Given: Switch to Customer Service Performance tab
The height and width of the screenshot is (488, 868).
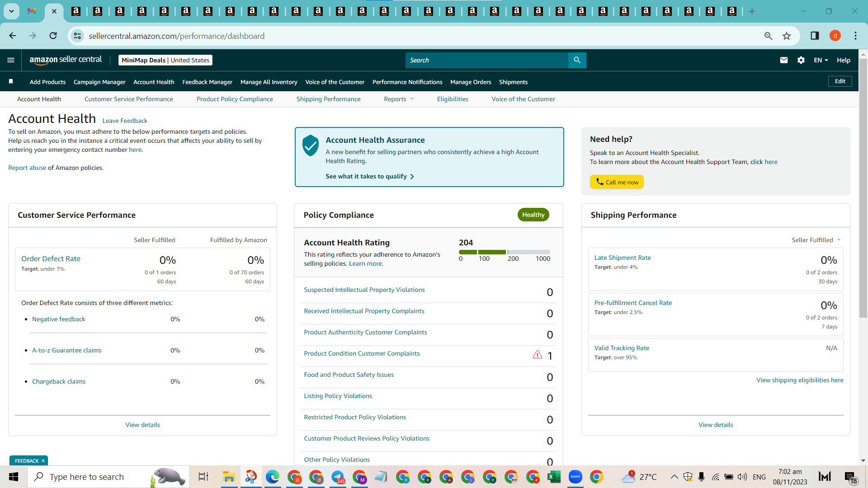Looking at the screenshot, I should (x=129, y=99).
